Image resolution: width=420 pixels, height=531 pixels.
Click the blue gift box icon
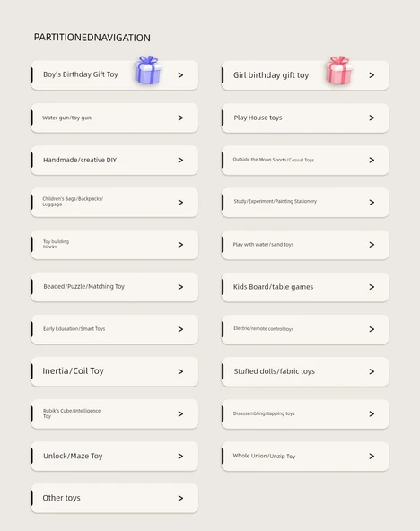[x=148, y=70]
